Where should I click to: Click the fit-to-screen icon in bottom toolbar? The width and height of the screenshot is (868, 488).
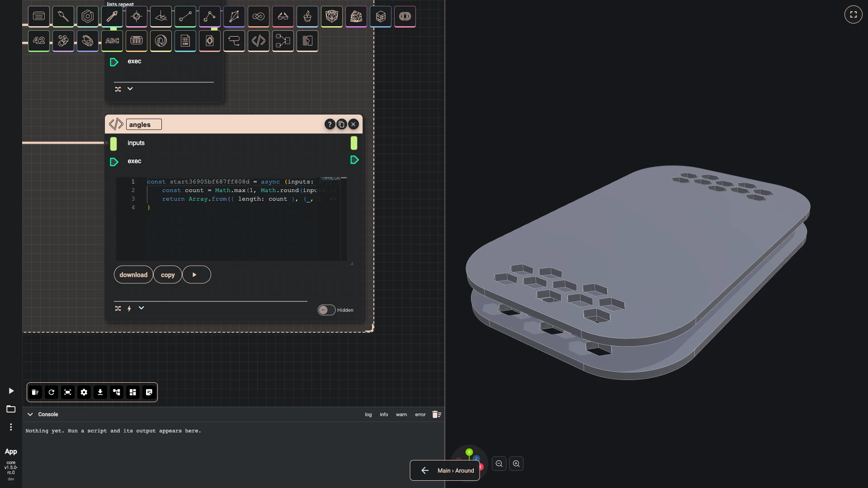pos(68,392)
